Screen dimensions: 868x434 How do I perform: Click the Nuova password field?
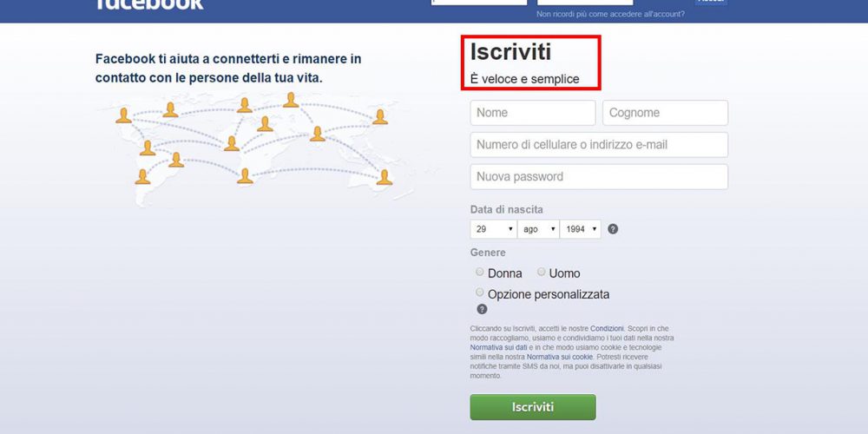pos(599,176)
